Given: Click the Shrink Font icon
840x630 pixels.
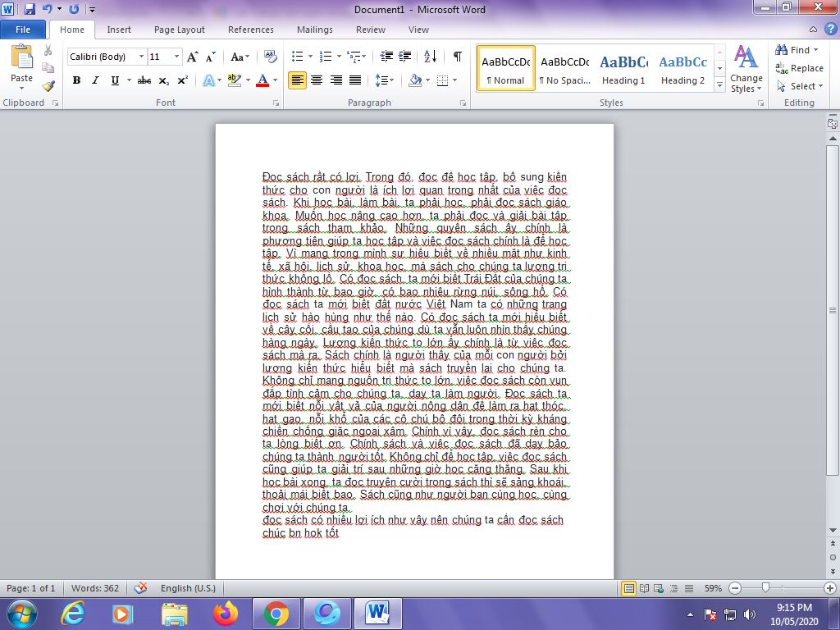Looking at the screenshot, I should point(211,57).
